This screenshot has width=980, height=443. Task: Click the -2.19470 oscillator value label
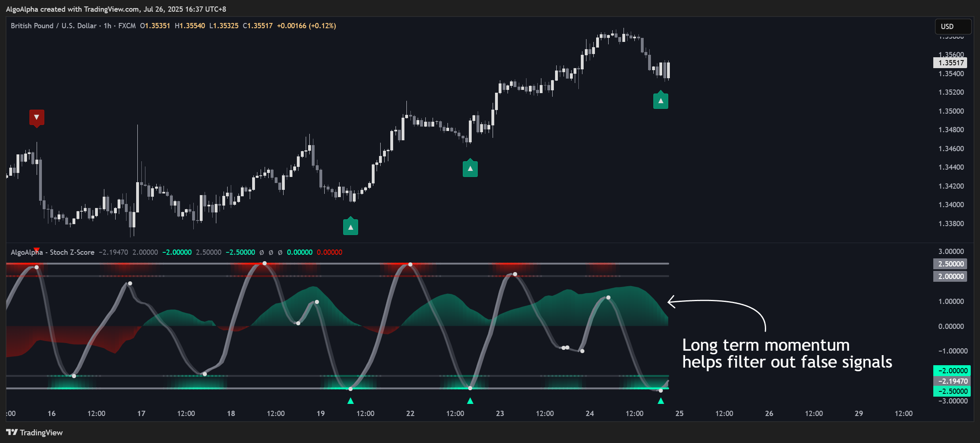[952, 381]
